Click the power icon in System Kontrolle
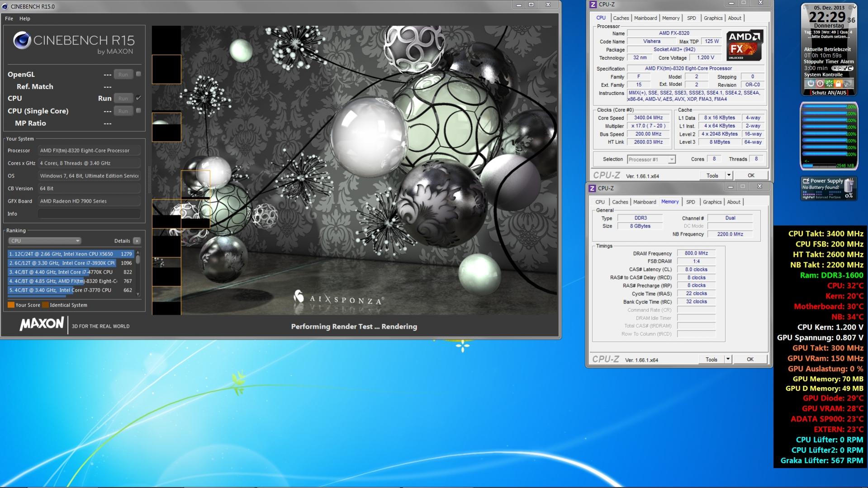 coord(811,84)
